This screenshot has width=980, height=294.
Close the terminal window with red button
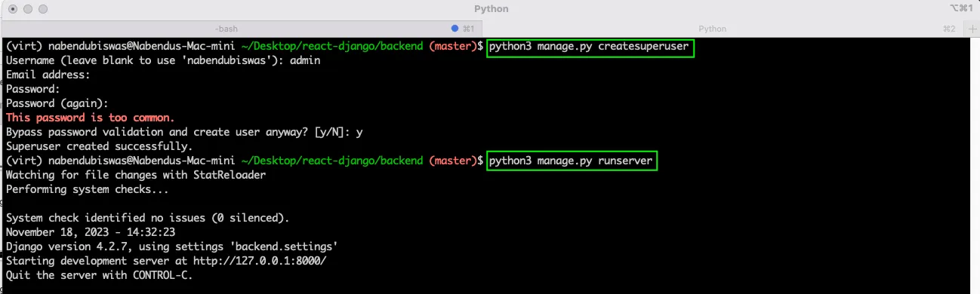pos(12,9)
